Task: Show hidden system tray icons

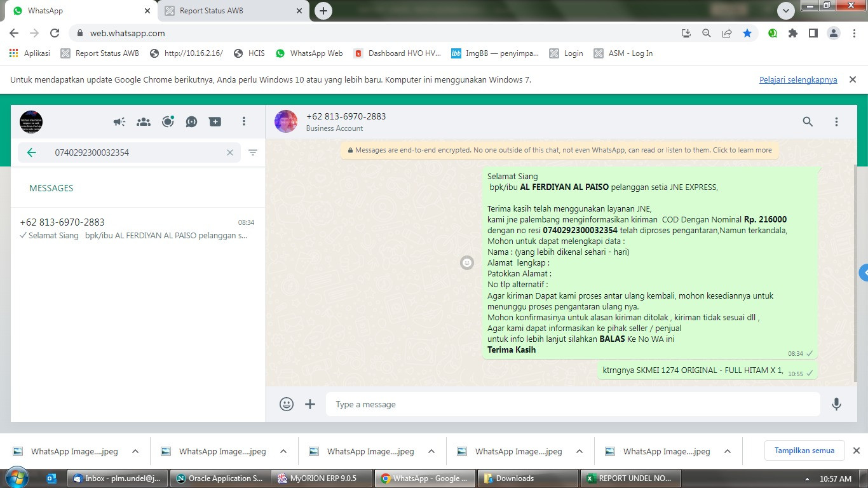Action: click(807, 479)
